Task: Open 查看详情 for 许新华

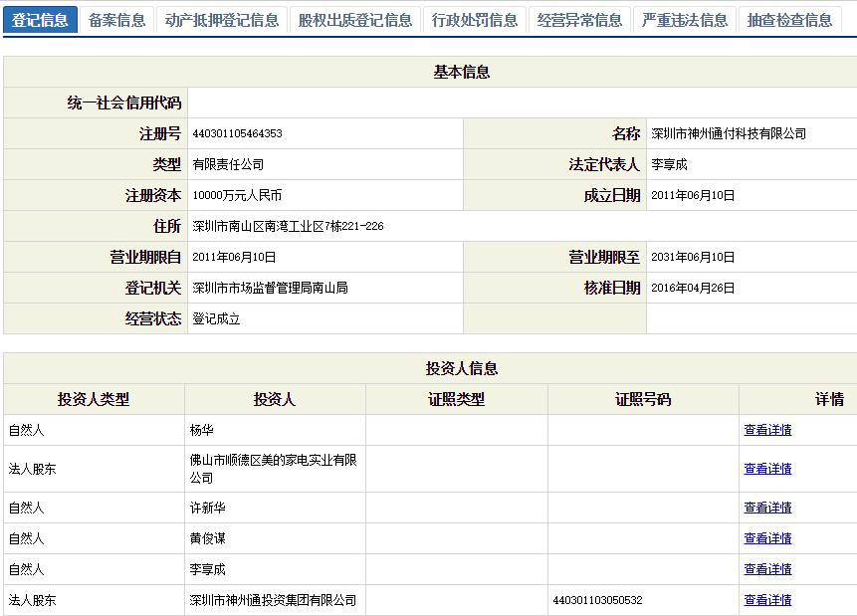Action: click(766, 508)
